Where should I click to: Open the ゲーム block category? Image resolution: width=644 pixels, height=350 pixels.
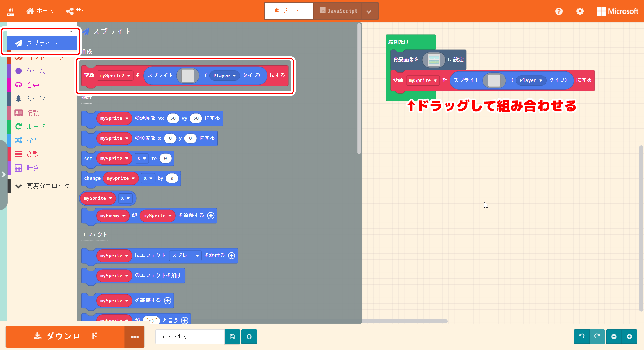coord(42,71)
